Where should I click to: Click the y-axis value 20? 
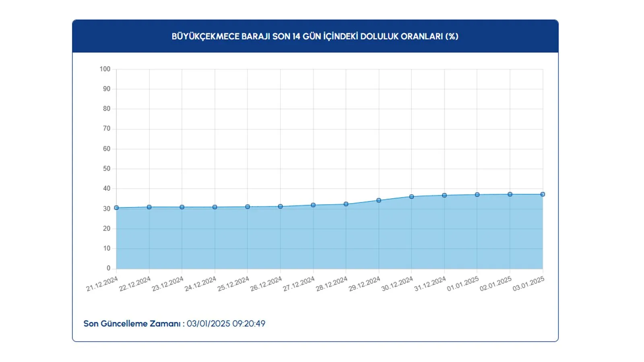point(107,228)
